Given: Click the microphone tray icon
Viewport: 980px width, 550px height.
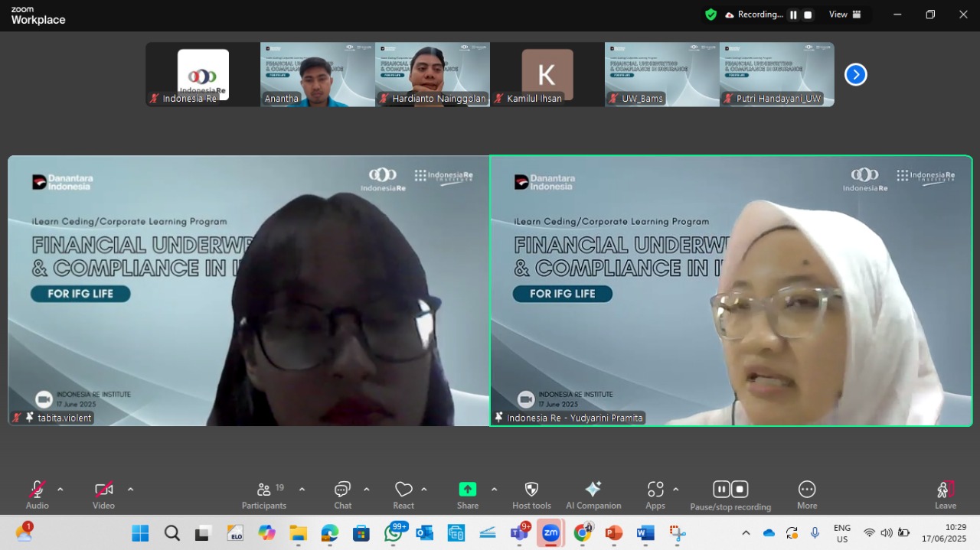Looking at the screenshot, I should (815, 533).
